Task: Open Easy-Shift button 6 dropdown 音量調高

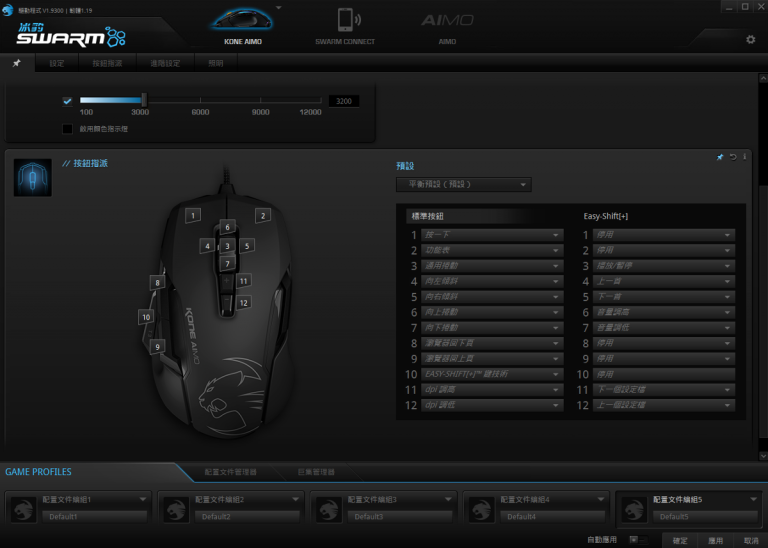Action: pos(664,312)
